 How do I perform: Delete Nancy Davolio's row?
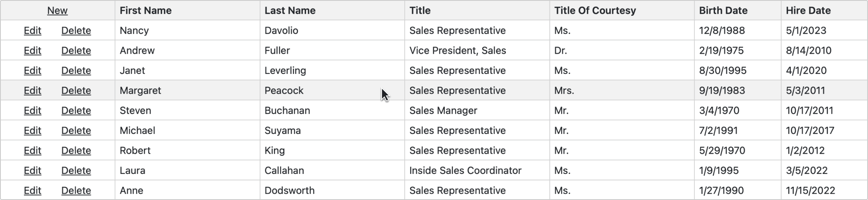point(76,31)
